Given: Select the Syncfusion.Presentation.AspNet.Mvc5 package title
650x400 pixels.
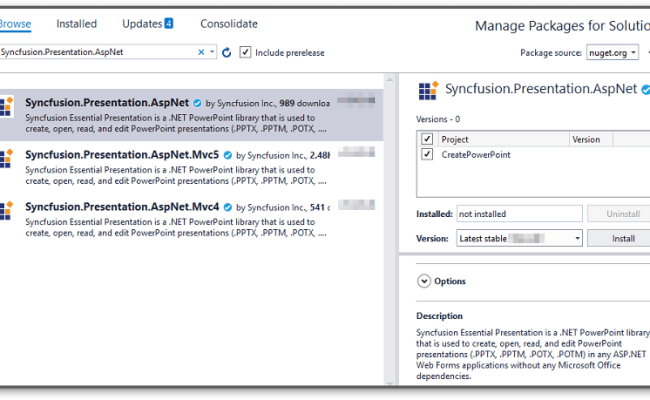Looking at the screenshot, I should coord(122,155).
